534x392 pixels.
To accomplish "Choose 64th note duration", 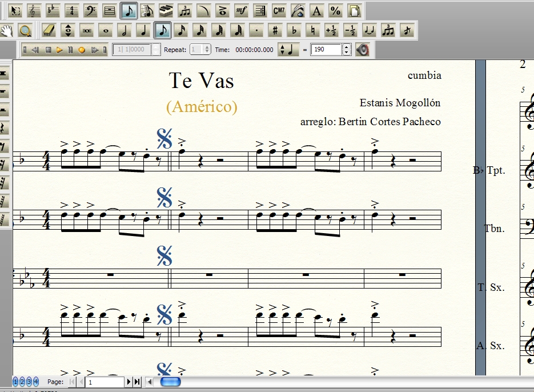I will pos(219,31).
